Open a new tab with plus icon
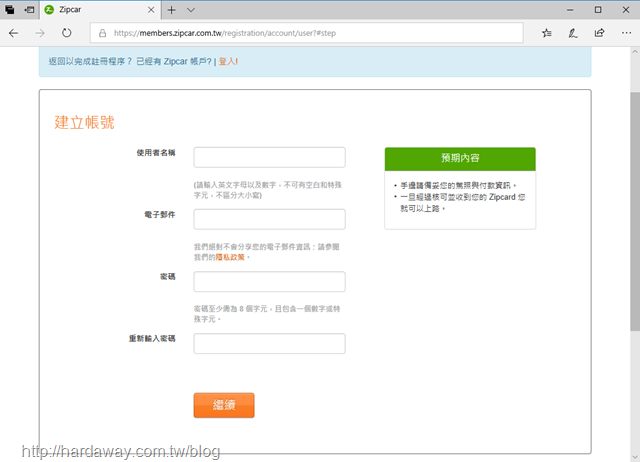Screen dimensions: 640x462 pos(171,10)
